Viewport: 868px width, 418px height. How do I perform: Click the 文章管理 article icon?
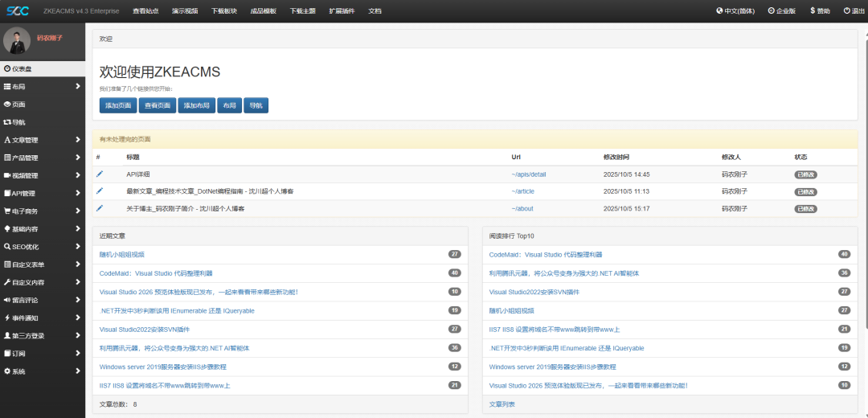click(x=7, y=140)
